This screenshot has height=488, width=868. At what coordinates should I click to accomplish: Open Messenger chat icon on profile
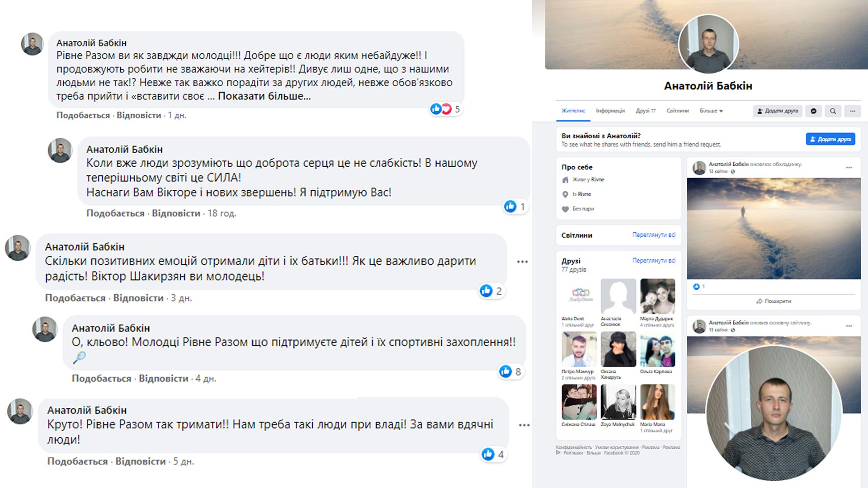point(813,111)
